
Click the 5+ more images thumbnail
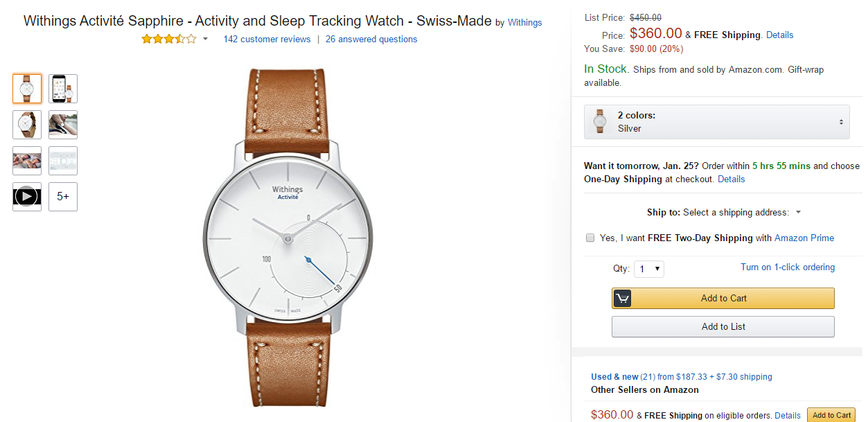(62, 196)
